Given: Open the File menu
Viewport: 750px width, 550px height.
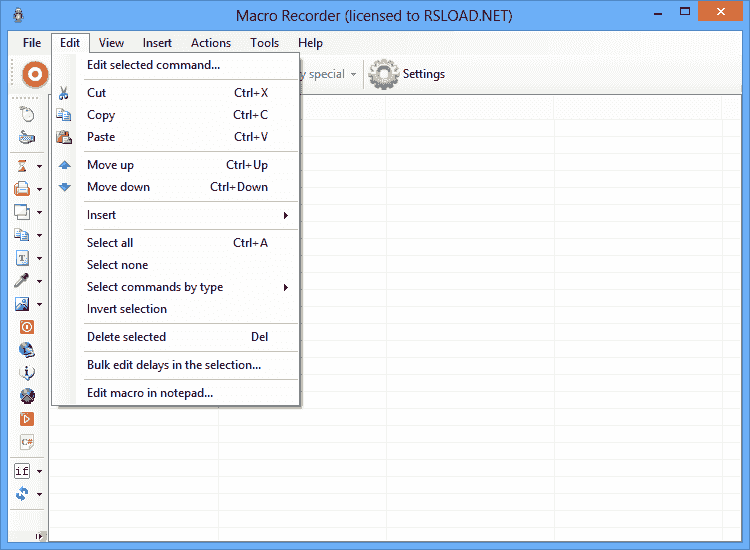Looking at the screenshot, I should [32, 43].
